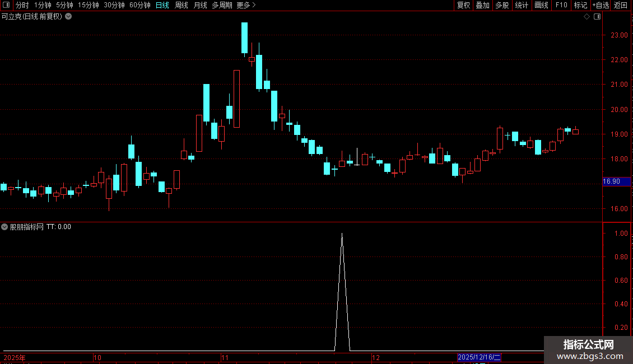This screenshot has height=364, width=633.
Task: Switch to the 周线 weekly chart
Action: [x=181, y=5]
